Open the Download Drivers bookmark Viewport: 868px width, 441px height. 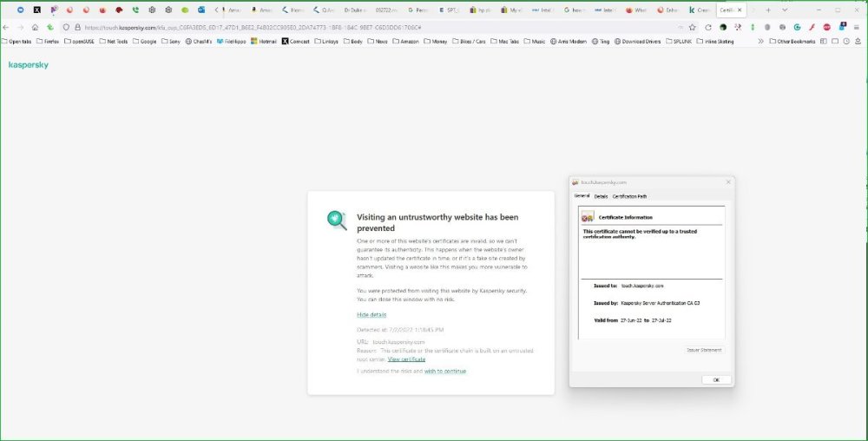click(x=638, y=41)
